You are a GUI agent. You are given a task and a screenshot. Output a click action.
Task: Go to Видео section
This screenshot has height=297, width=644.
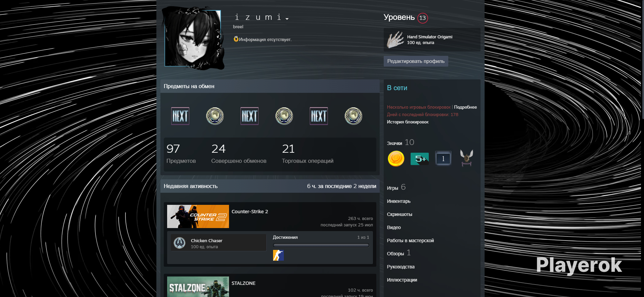point(394,227)
